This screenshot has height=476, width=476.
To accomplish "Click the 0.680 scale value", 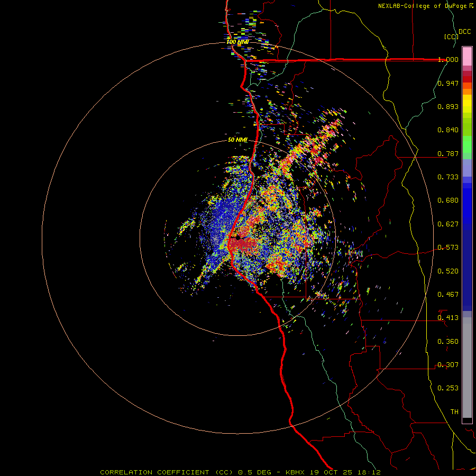I will point(448,200).
